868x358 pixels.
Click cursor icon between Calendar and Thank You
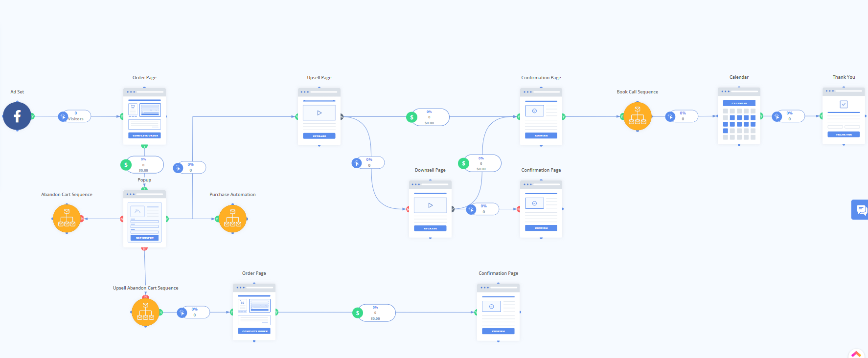pos(777,116)
